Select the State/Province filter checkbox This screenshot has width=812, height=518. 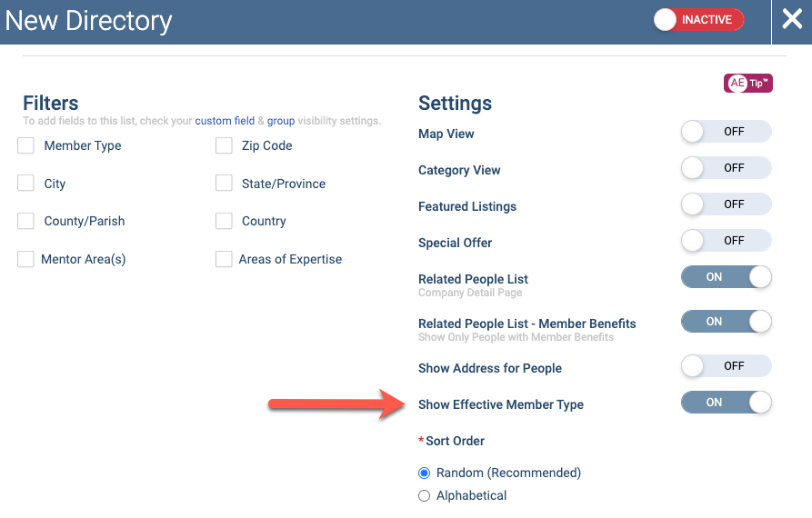click(x=224, y=184)
